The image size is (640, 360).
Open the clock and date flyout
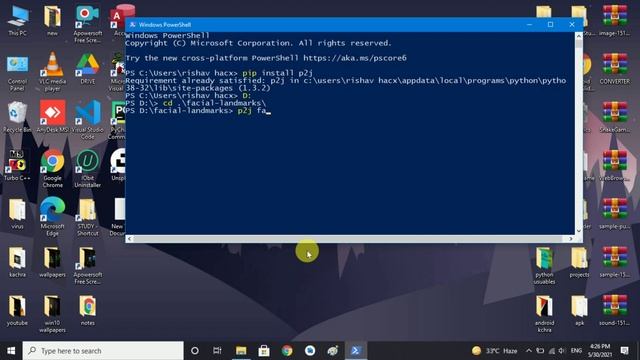(600, 351)
